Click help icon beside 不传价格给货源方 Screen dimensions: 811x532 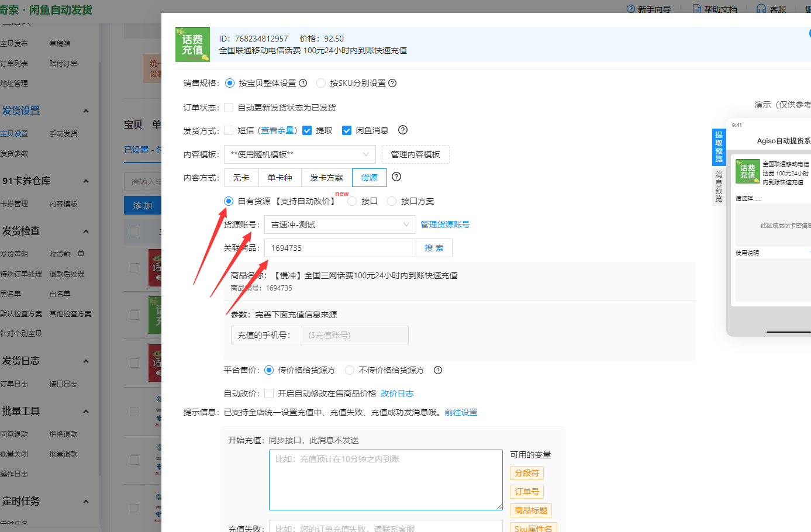(x=438, y=370)
